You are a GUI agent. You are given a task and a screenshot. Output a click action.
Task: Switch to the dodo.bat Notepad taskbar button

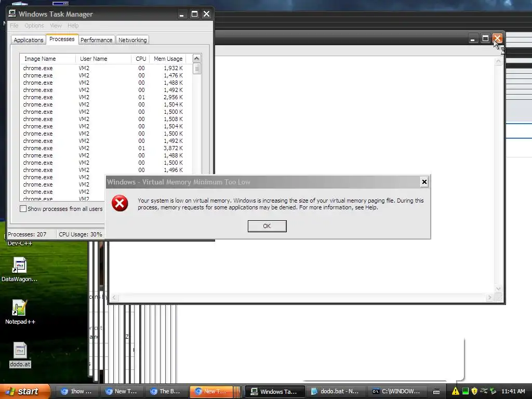point(335,392)
